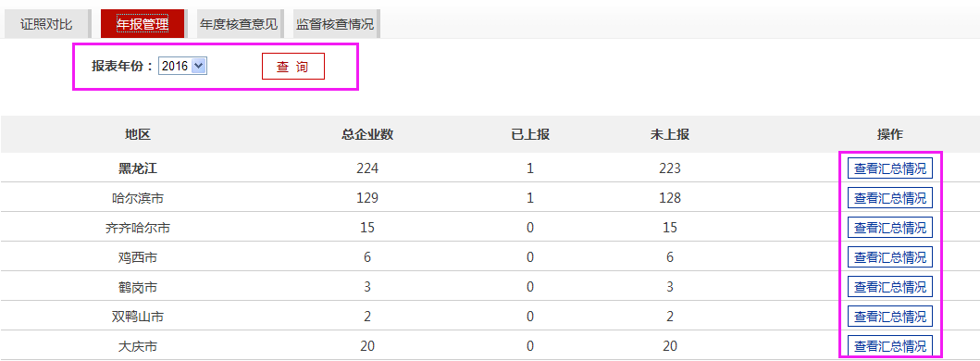Click the 地区 column header

[138, 134]
